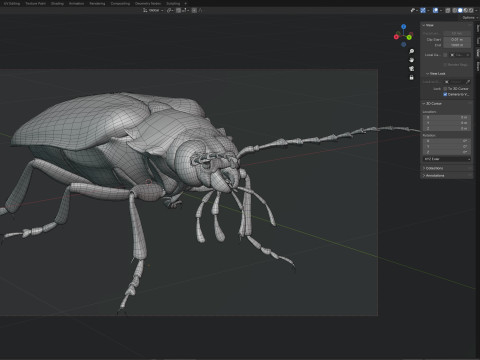Switch to the Shading workspace tab
480x360 pixels.
pos(57,3)
